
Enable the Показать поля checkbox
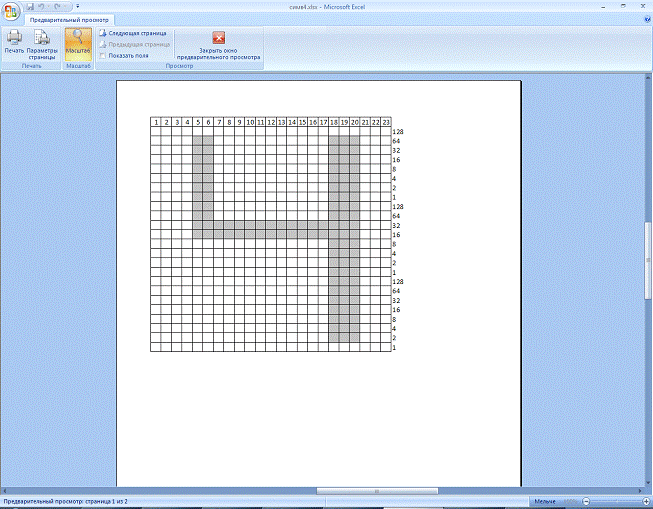[x=103, y=56]
